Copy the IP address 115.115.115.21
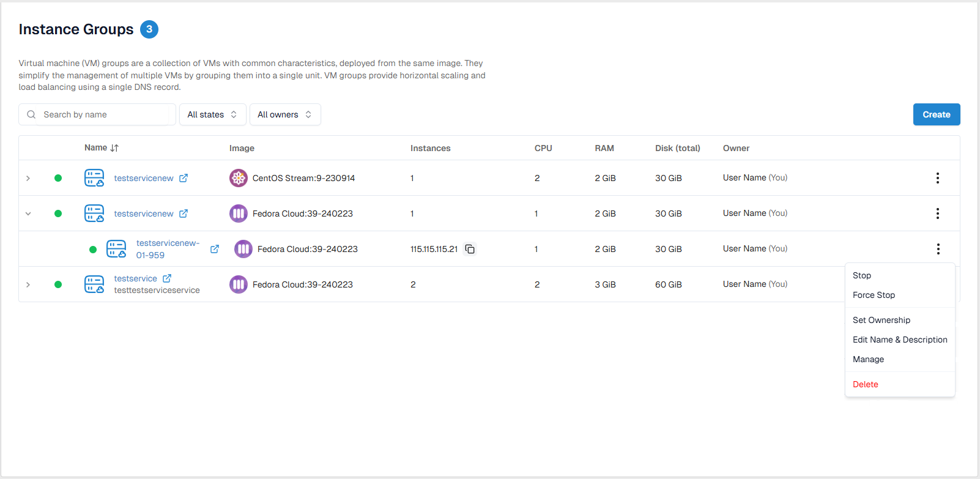This screenshot has height=479, width=980. (x=470, y=249)
